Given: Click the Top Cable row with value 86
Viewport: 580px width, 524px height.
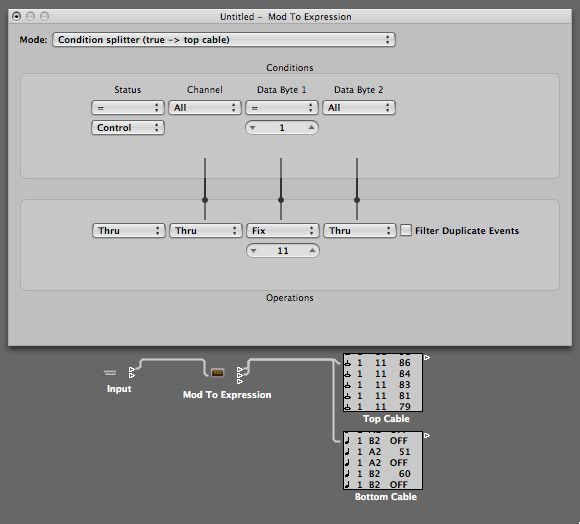Looking at the screenshot, I should point(383,363).
